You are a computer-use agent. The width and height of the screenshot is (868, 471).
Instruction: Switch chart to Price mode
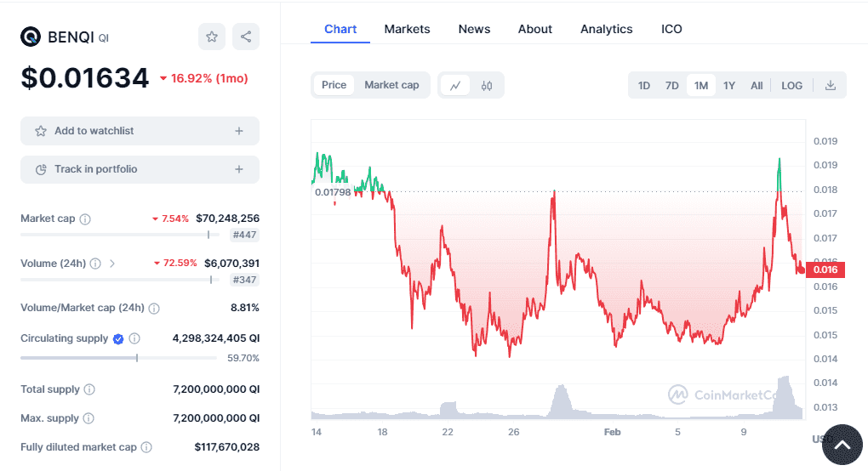(x=334, y=85)
